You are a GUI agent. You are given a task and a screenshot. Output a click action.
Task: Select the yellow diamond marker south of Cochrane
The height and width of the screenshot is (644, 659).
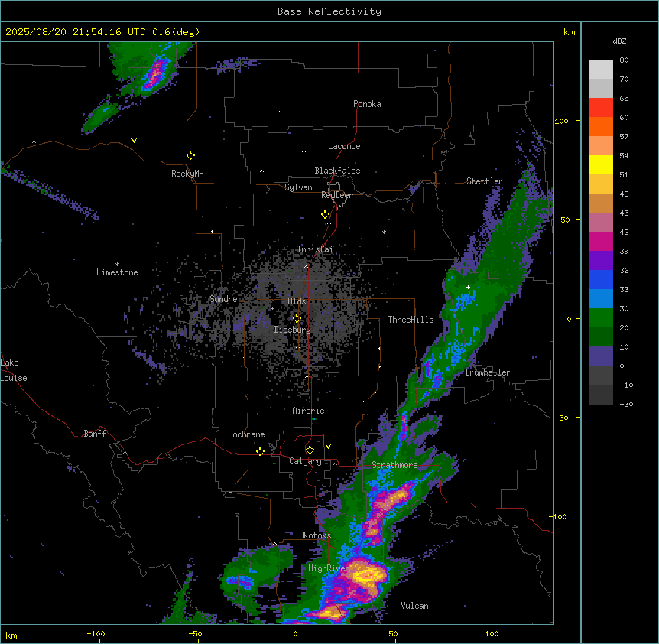coord(260,451)
